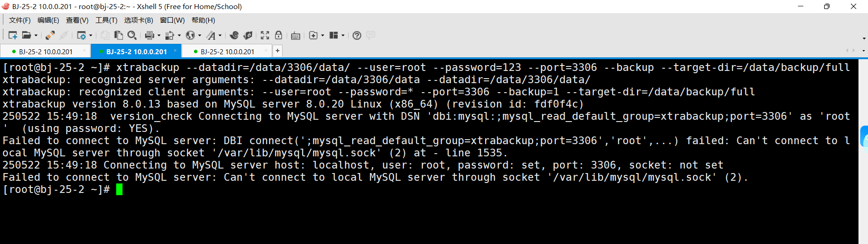Screen dimensions: 868x244
Task: Expand the font dropdown arrow
Action: [x=220, y=35]
